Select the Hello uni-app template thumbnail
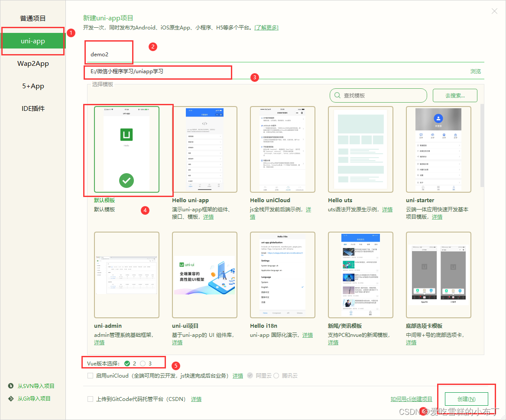This screenshot has height=420, width=506. click(x=204, y=149)
